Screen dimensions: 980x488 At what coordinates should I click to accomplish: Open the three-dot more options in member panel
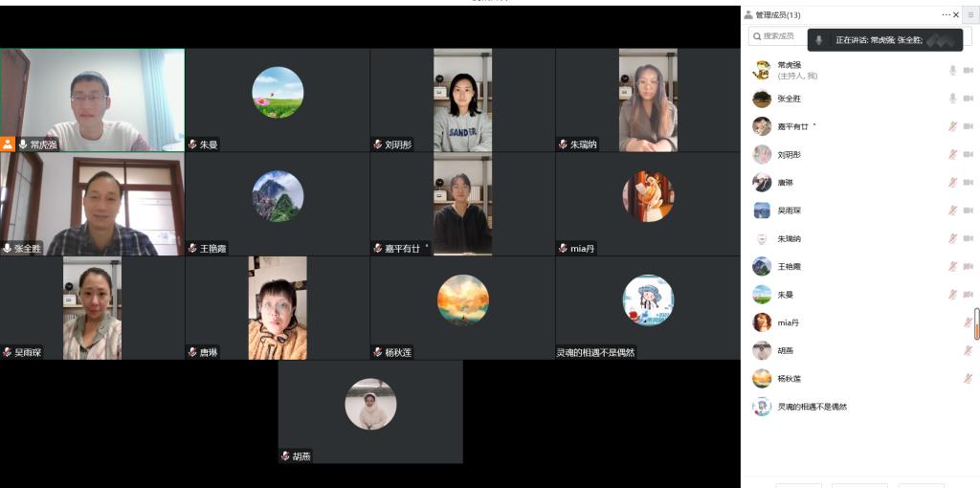[946, 14]
